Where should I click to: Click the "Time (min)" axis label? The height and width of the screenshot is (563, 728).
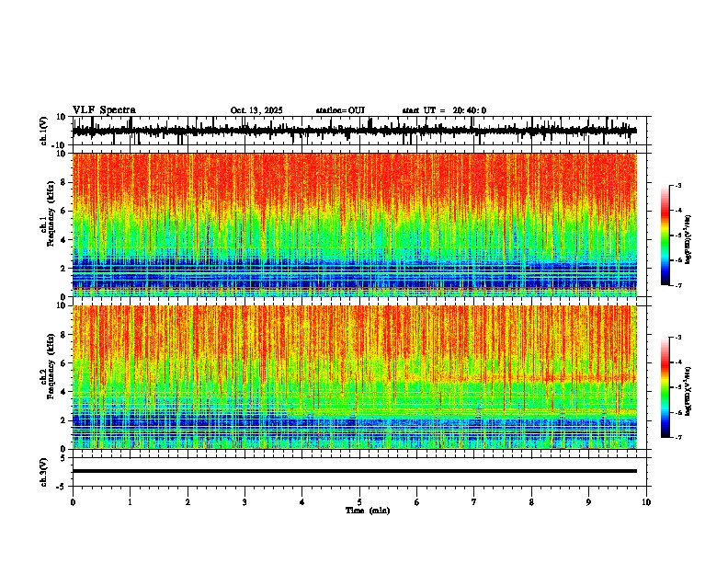(x=368, y=511)
